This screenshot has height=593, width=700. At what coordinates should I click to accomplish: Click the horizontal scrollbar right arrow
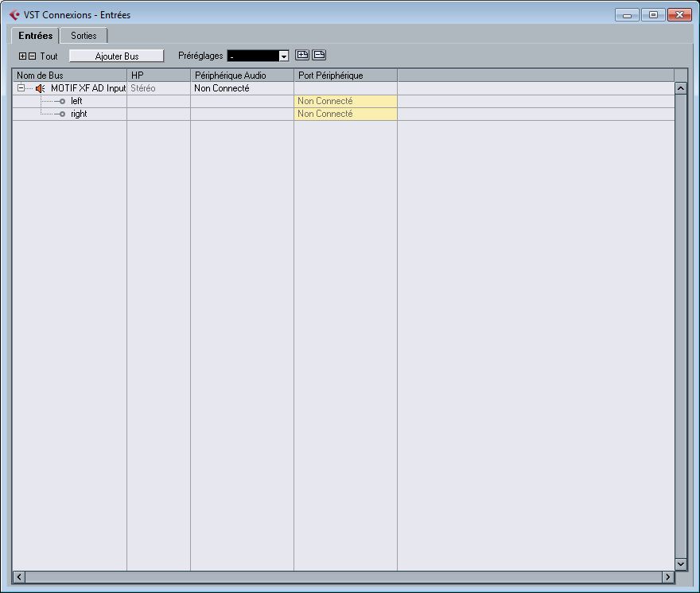pyautogui.click(x=667, y=576)
